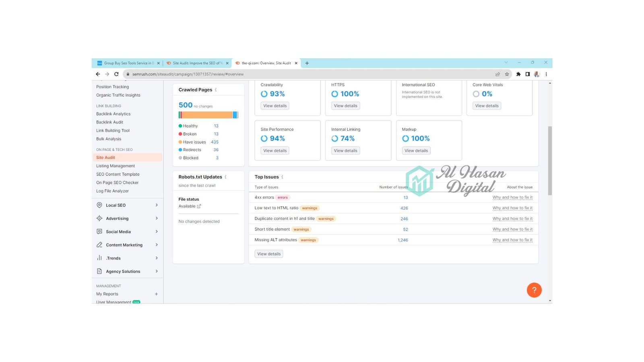
Task: Open the orange help question button
Action: pos(534,290)
